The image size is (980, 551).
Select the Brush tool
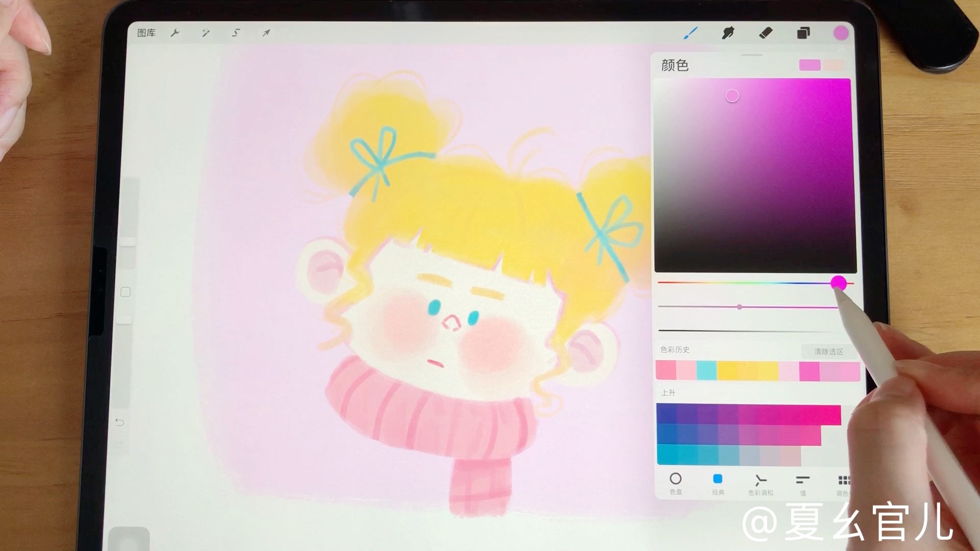coord(692,33)
